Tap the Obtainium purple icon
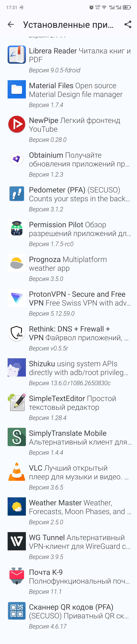Image resolution: width=137 pixels, height=644 pixels. pos(17,159)
